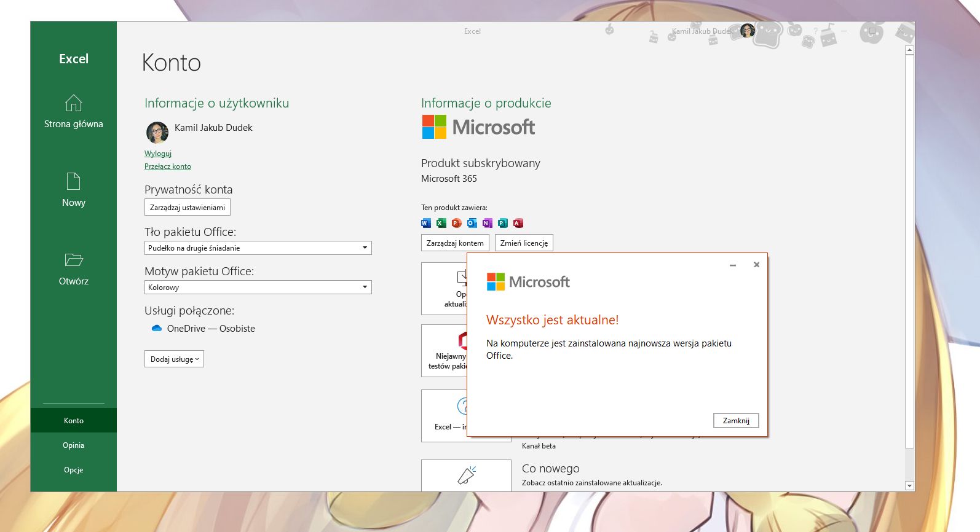The width and height of the screenshot is (980, 532).
Task: Click the Co nowego megaphone icon
Action: click(467, 475)
